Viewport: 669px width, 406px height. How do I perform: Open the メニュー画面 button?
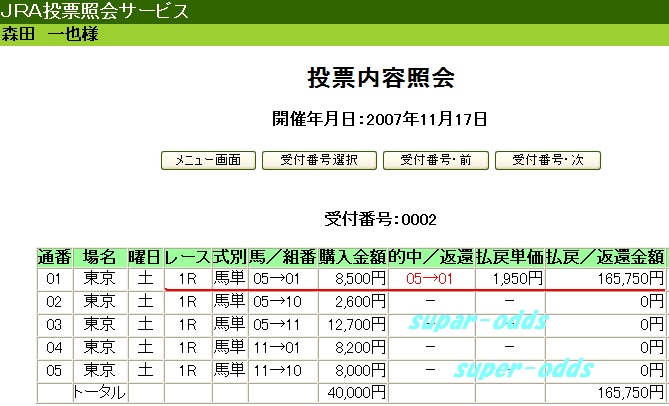208,160
